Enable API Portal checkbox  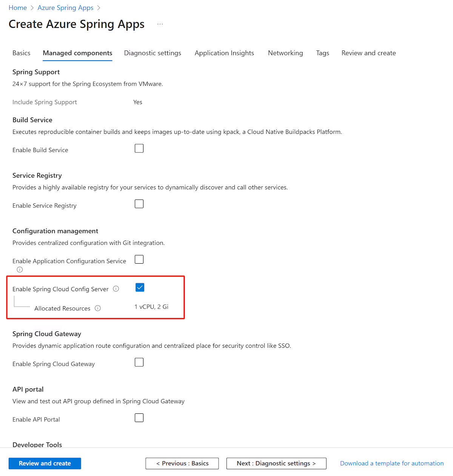click(139, 418)
